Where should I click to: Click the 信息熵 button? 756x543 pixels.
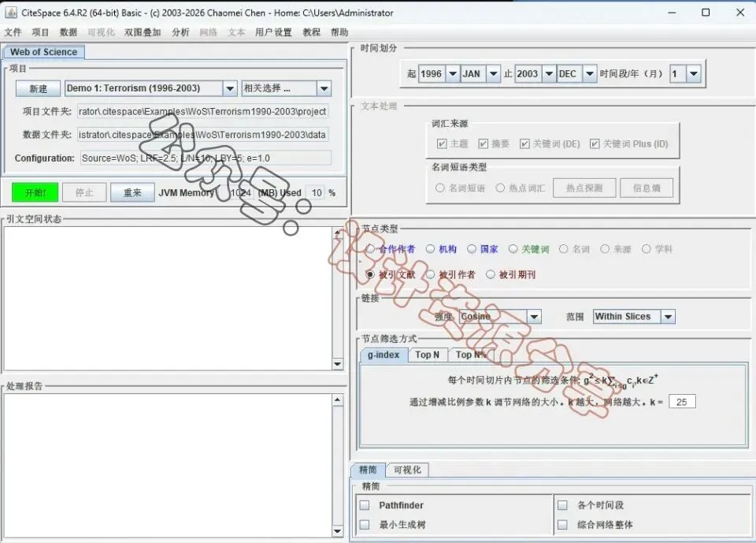coord(647,188)
